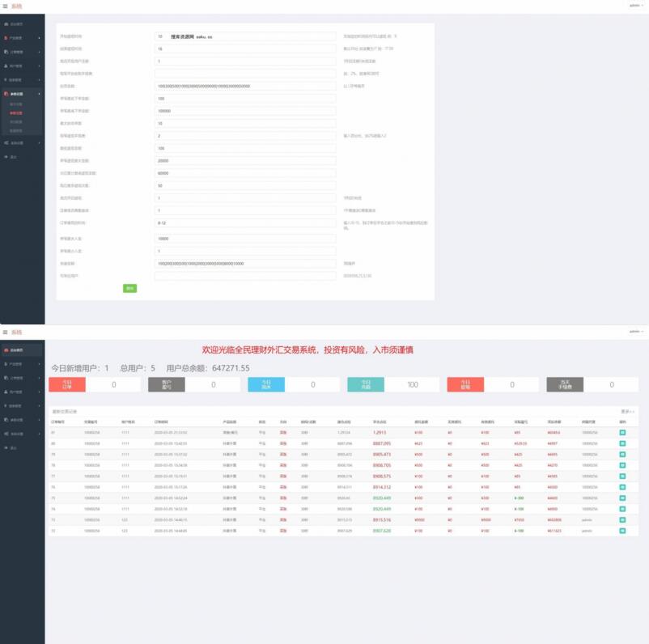
Task: Click the teal action icon for order 76
Action: click(x=622, y=487)
